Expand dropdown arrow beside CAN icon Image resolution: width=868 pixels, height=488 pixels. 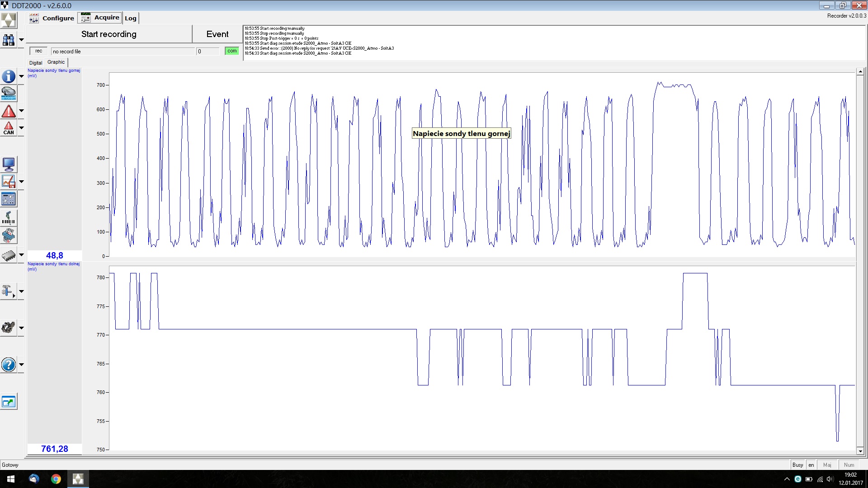tap(21, 128)
